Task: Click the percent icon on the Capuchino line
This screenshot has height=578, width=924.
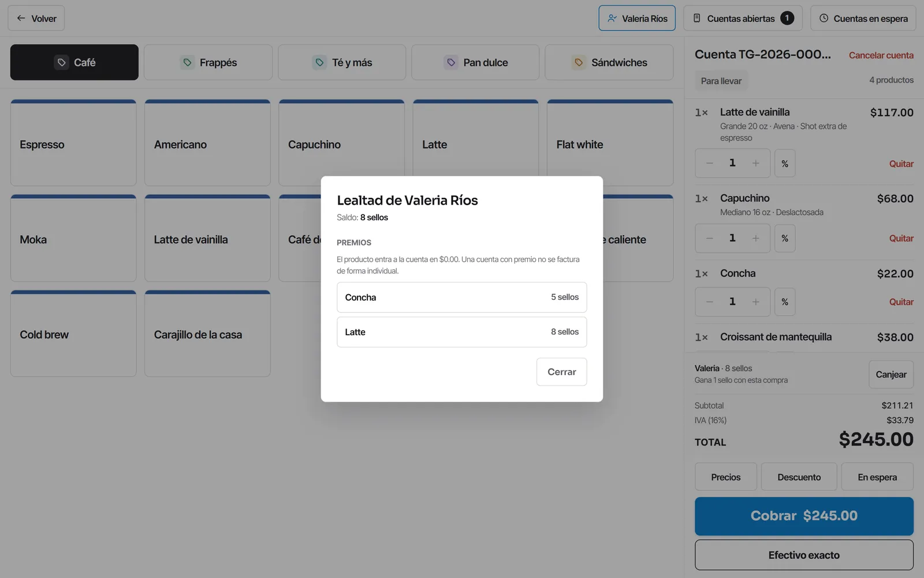Action: tap(785, 238)
